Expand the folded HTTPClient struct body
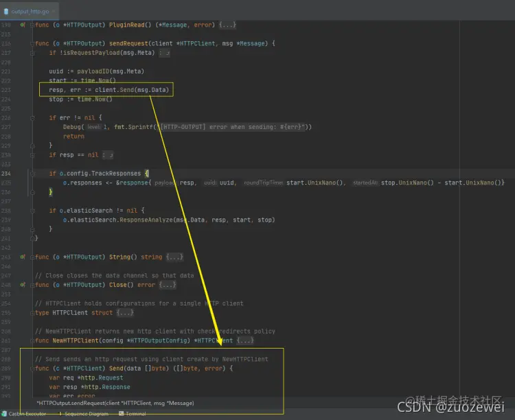 [125, 313]
